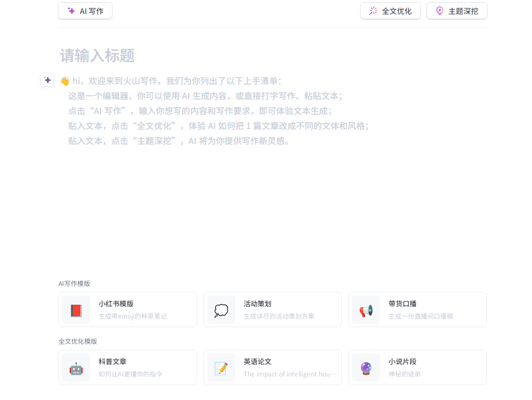532x400 pixels.
Task: Select the 活动策划 template
Action: coord(272,310)
